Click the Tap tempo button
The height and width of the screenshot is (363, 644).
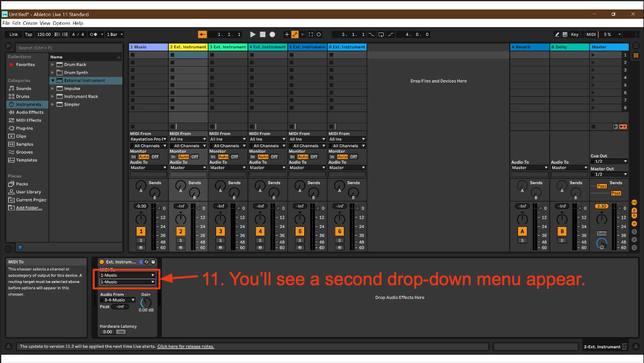28,35
